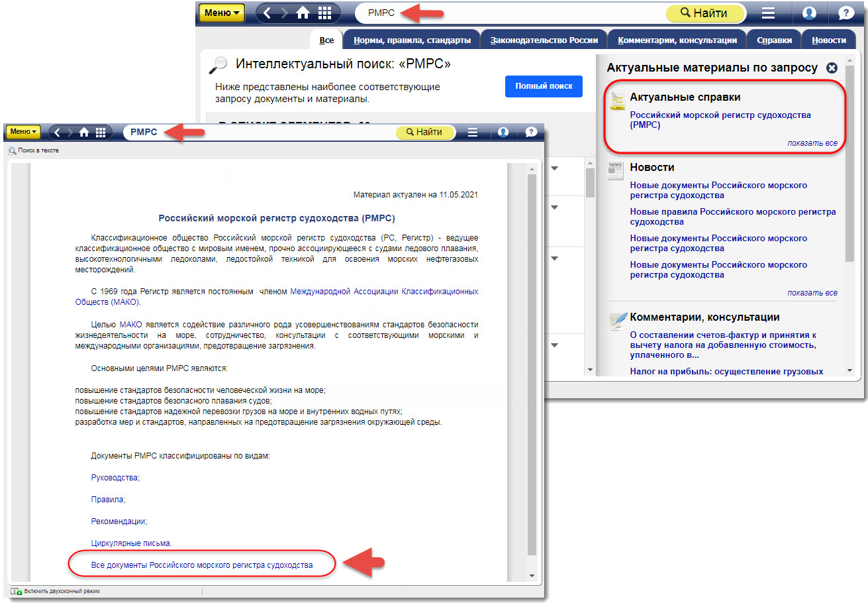Open the Рекомендации link
The image size is (868, 603).
[x=118, y=521]
